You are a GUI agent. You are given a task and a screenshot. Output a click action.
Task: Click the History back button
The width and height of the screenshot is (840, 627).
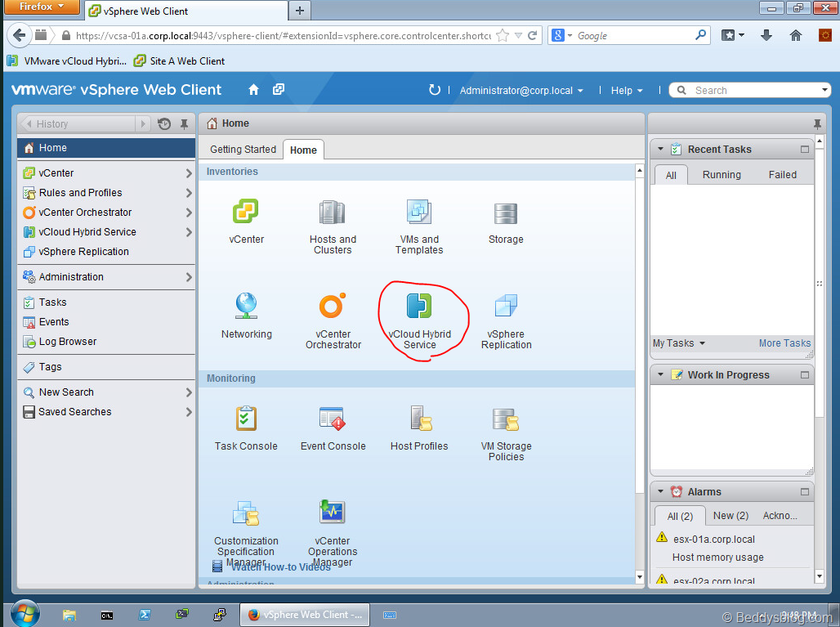pyautogui.click(x=78, y=124)
